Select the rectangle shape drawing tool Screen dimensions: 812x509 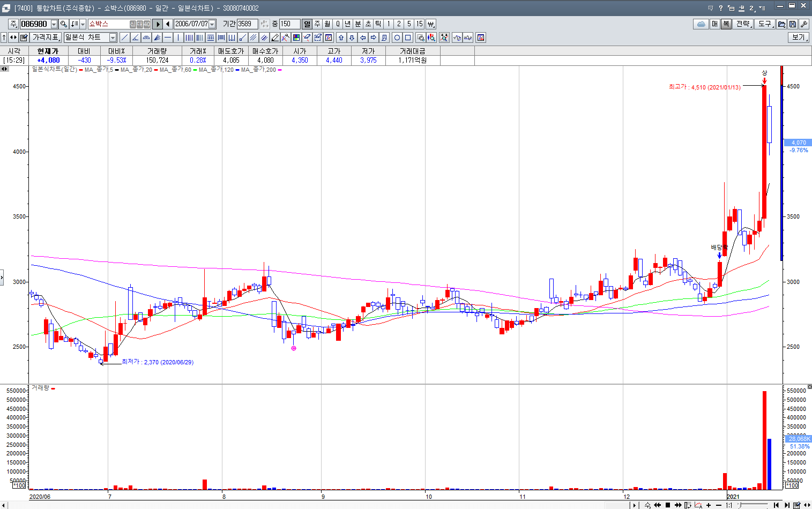click(x=408, y=38)
